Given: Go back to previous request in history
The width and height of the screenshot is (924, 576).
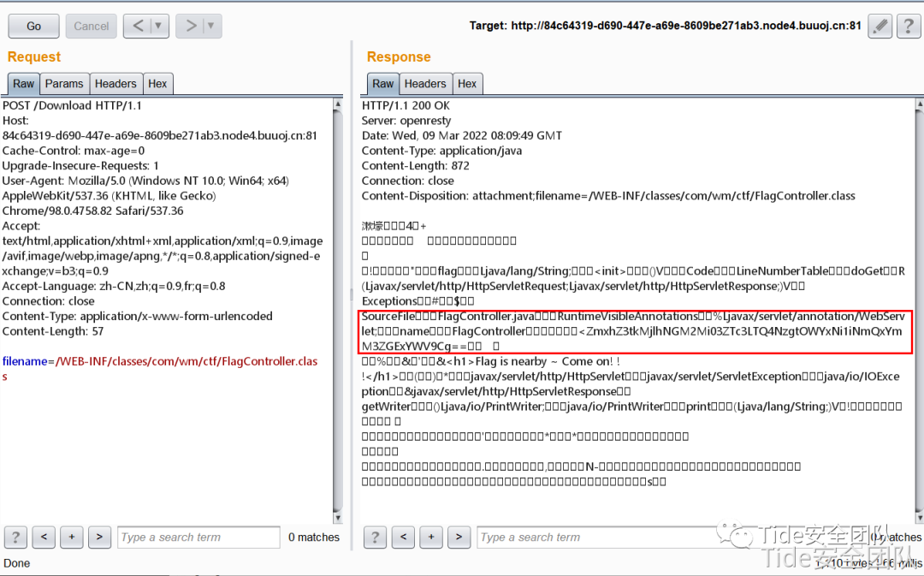Looking at the screenshot, I should click(x=138, y=26).
